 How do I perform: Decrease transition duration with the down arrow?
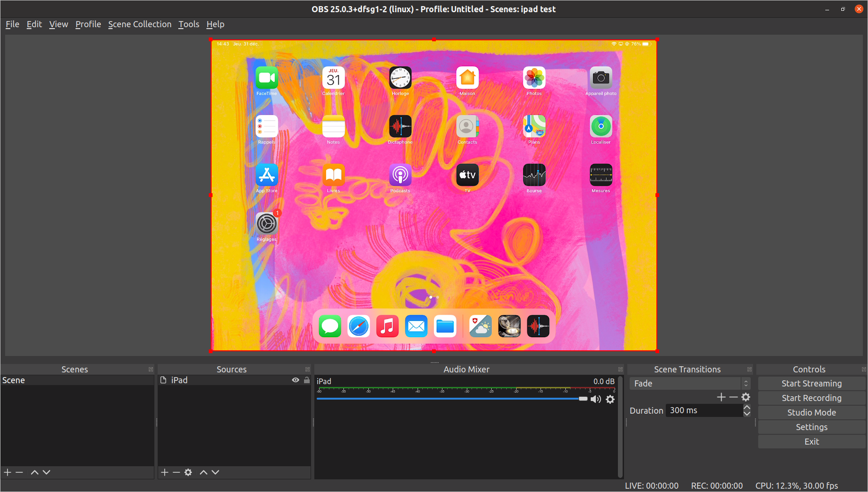(747, 414)
